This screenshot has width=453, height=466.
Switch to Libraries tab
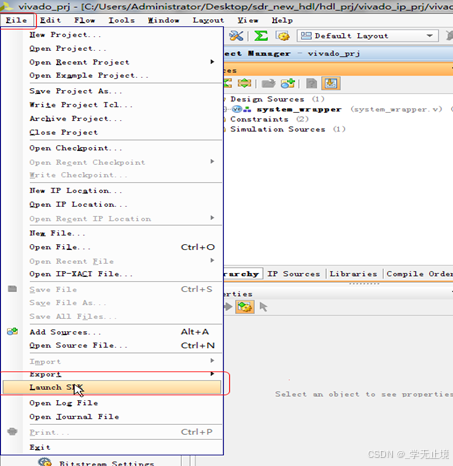tap(353, 274)
